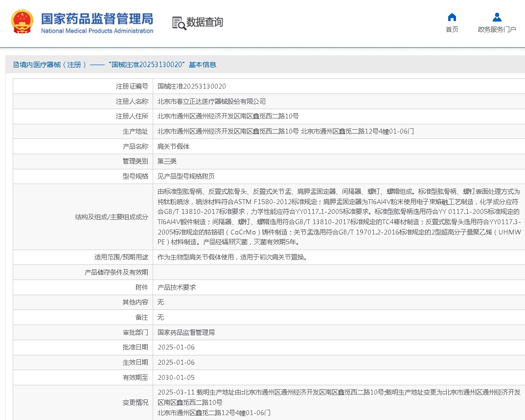
Task: Select the 附件 label cell
Action: coord(83,287)
